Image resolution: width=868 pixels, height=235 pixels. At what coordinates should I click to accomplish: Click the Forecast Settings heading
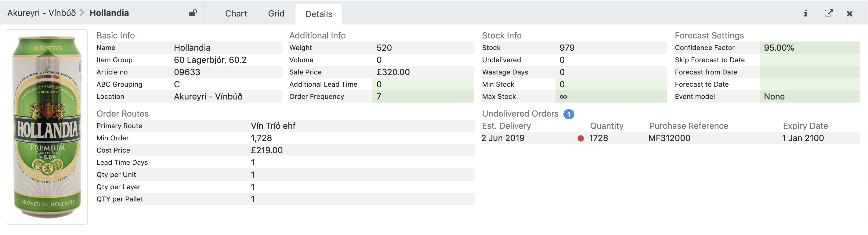click(x=709, y=35)
